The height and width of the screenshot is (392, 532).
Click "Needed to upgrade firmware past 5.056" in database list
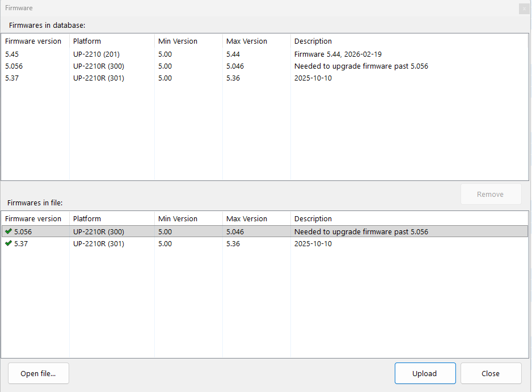tap(361, 66)
